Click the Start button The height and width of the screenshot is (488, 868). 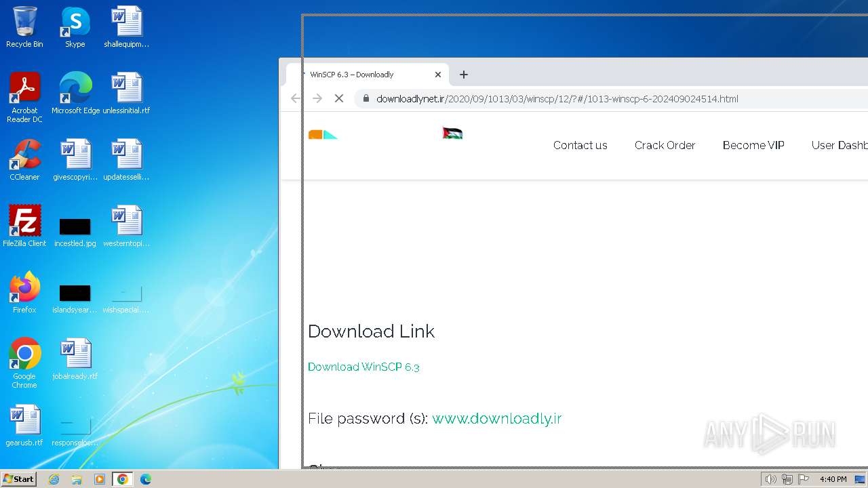point(18,479)
